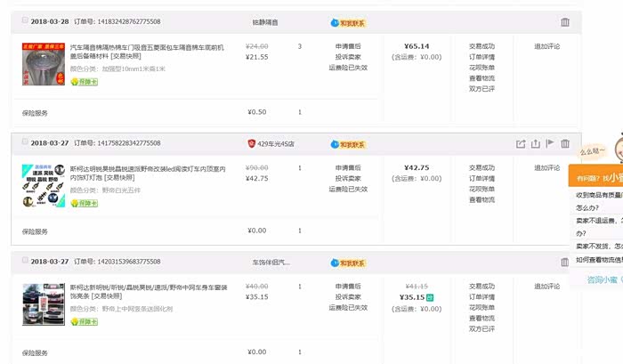623x364 pixels.
Task: Click trash icon on order 141758228342775508
Action: pyautogui.click(x=564, y=143)
